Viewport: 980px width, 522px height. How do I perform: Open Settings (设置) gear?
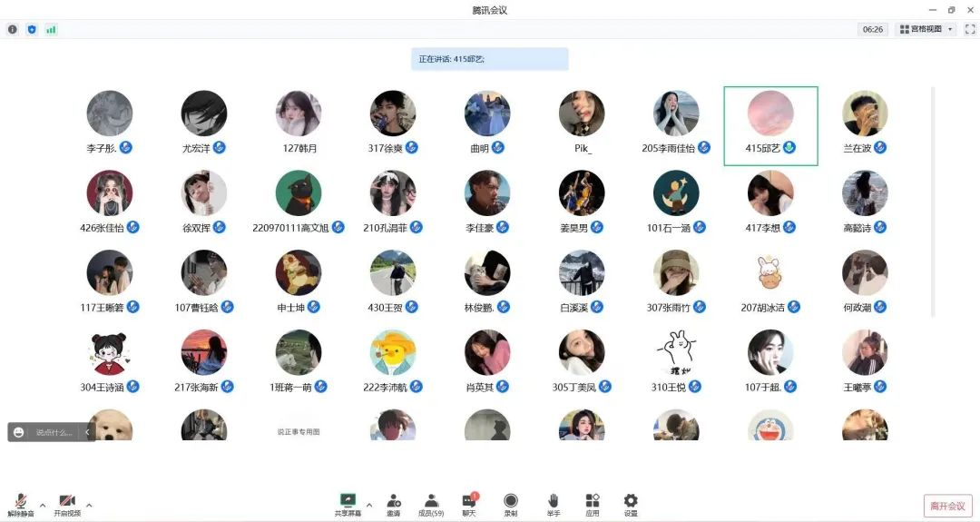pos(631,505)
